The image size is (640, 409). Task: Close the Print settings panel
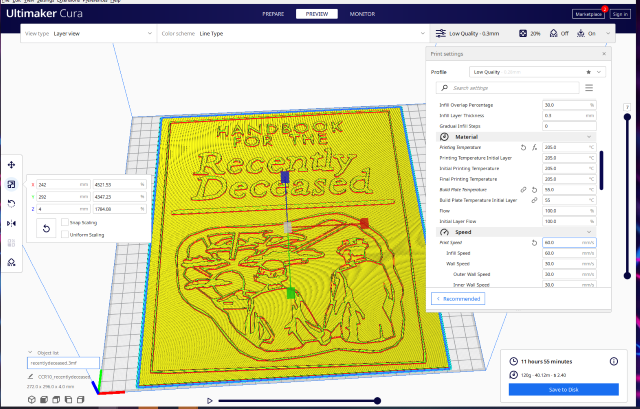604,53
